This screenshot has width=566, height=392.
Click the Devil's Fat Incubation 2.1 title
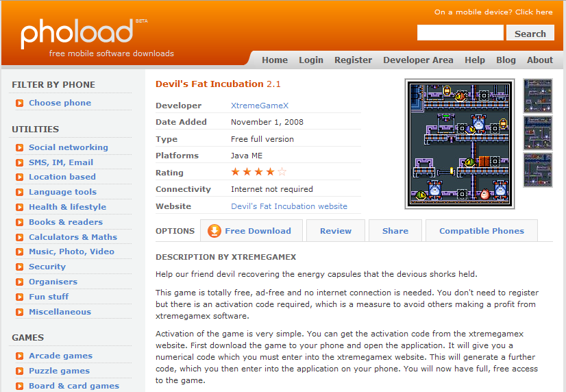[218, 84]
